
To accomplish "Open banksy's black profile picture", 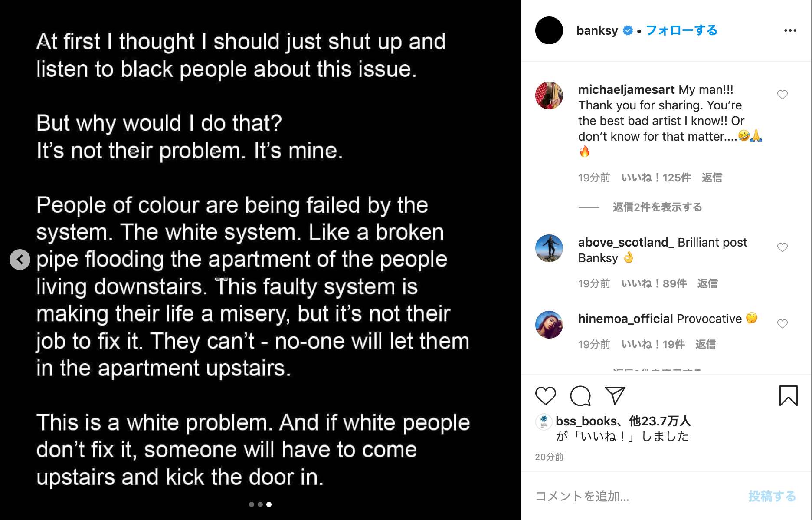I will [x=549, y=30].
